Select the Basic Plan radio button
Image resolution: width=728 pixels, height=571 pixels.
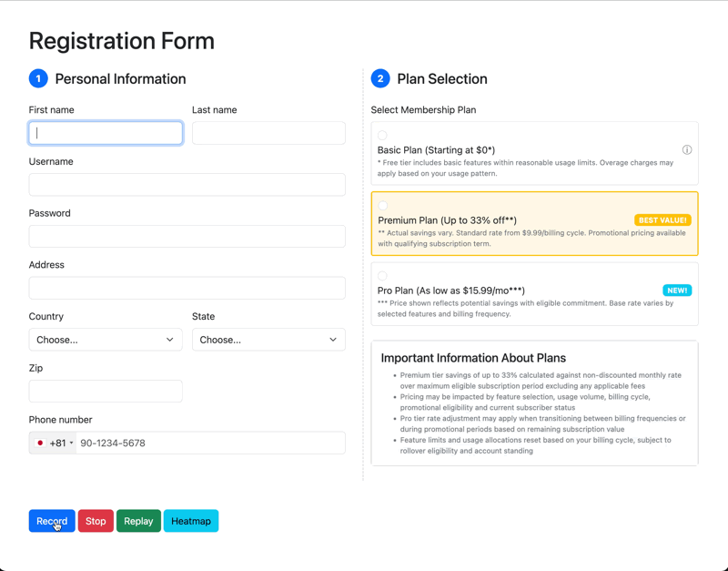click(x=382, y=135)
